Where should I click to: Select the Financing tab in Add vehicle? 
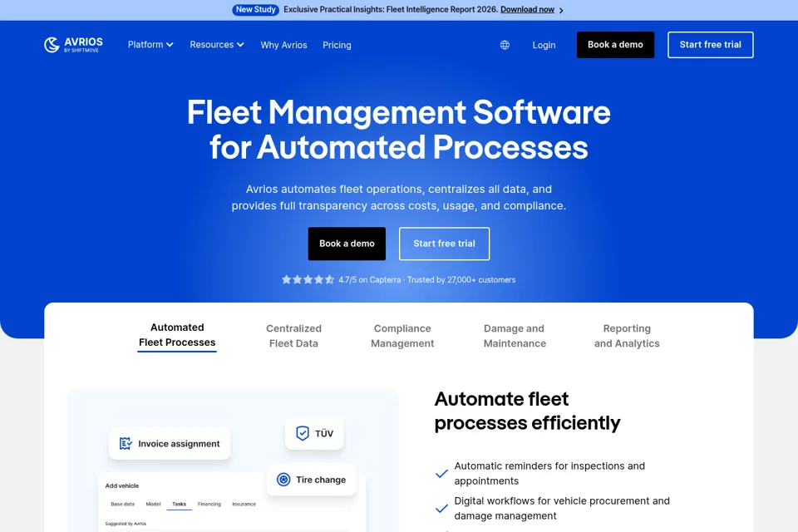pos(209,504)
